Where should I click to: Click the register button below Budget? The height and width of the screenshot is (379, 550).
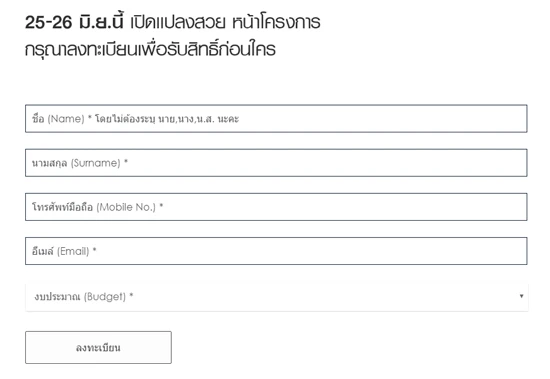[x=98, y=347]
